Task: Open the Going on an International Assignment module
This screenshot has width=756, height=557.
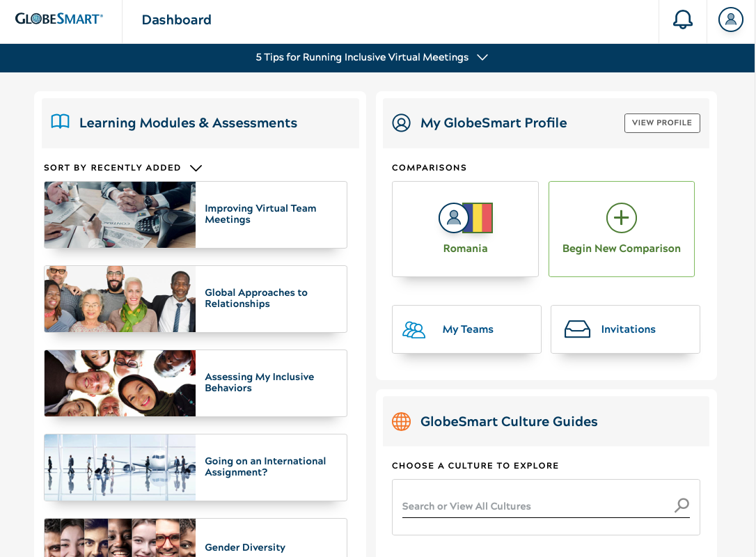Action: (196, 467)
